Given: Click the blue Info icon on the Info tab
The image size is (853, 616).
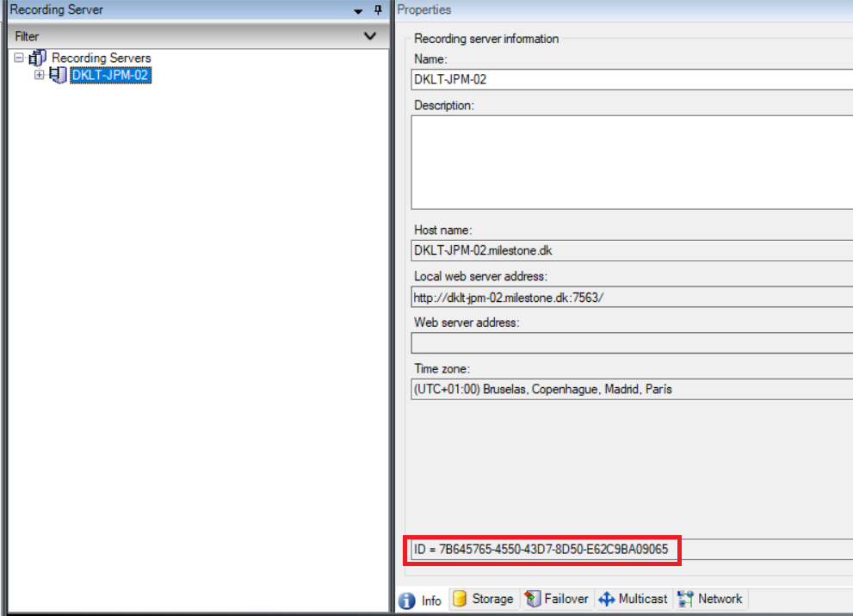Looking at the screenshot, I should [405, 600].
